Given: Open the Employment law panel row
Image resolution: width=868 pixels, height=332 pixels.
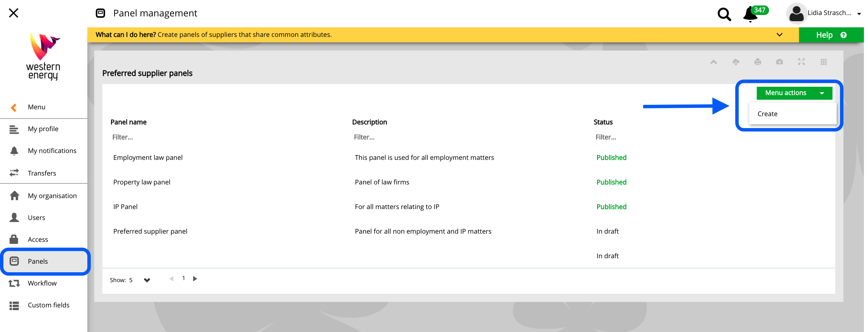Looking at the screenshot, I should [148, 157].
